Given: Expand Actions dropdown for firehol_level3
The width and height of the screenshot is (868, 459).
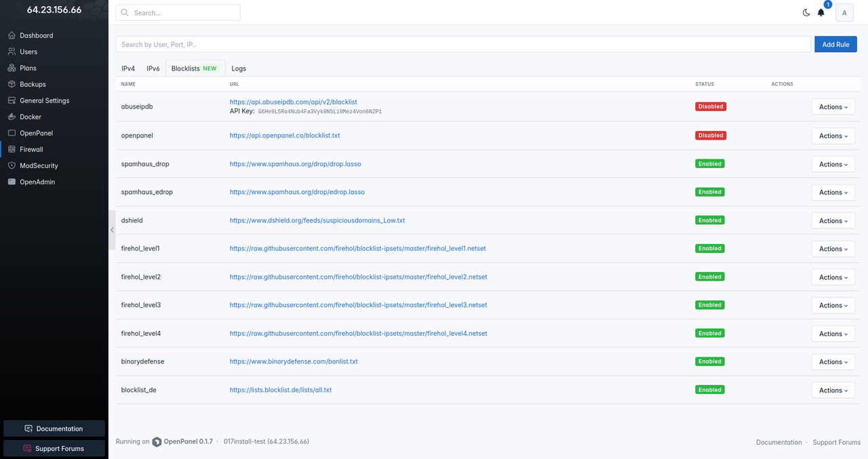Looking at the screenshot, I should coord(833,305).
